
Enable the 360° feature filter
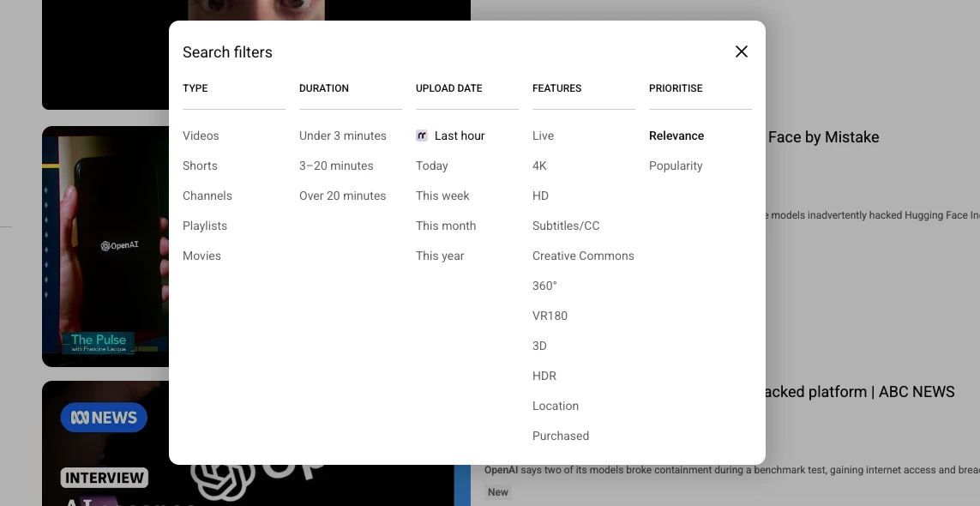point(544,286)
